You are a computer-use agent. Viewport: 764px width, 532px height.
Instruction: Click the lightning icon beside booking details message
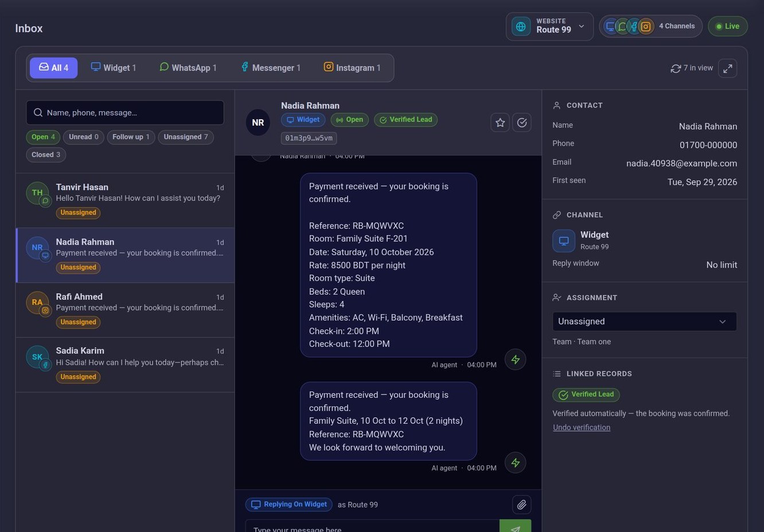click(x=515, y=359)
